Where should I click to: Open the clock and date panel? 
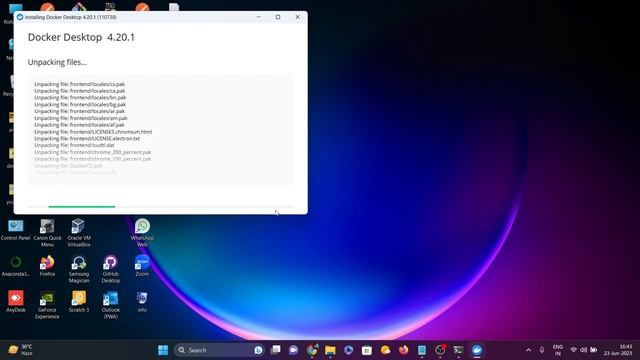coord(618,350)
